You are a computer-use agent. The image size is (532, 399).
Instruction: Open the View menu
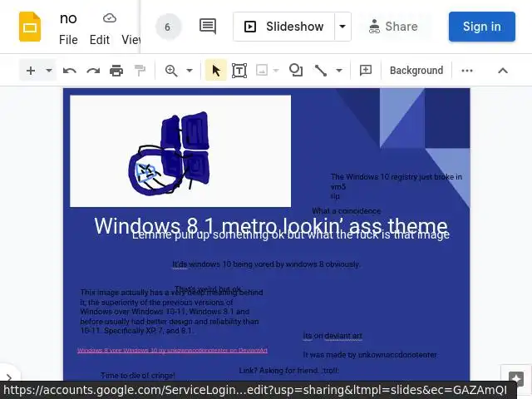(131, 40)
